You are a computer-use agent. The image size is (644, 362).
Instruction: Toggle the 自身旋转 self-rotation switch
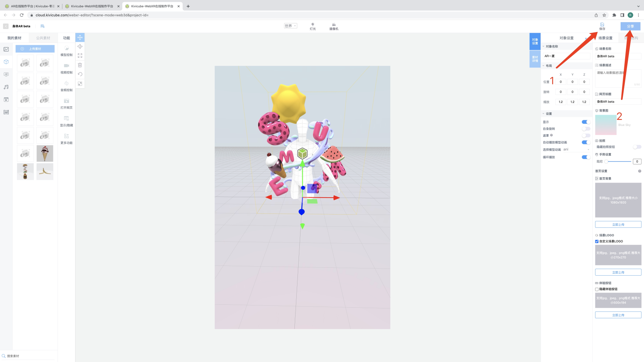586,129
